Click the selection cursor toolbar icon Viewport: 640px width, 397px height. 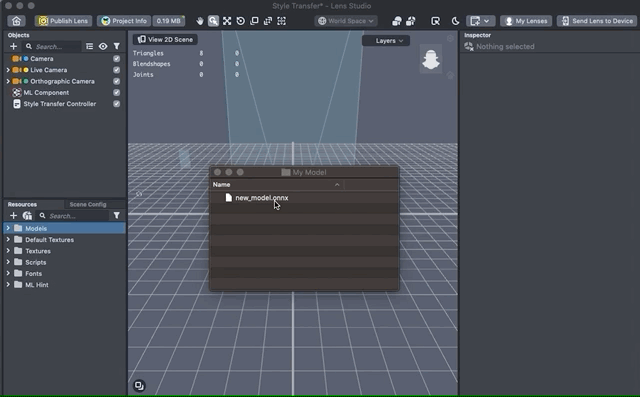pos(436,21)
